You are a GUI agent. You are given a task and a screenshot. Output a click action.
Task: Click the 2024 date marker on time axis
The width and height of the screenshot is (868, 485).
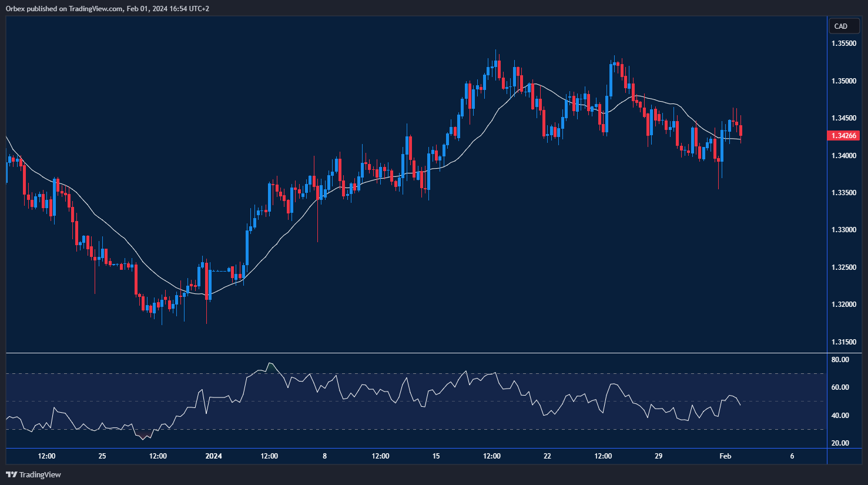[213, 456]
